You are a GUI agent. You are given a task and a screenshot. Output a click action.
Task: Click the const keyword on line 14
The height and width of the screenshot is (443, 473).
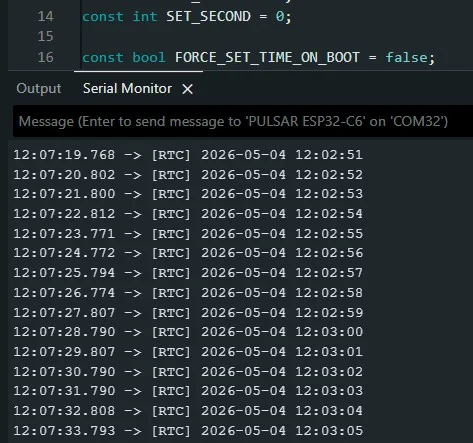click(x=103, y=16)
